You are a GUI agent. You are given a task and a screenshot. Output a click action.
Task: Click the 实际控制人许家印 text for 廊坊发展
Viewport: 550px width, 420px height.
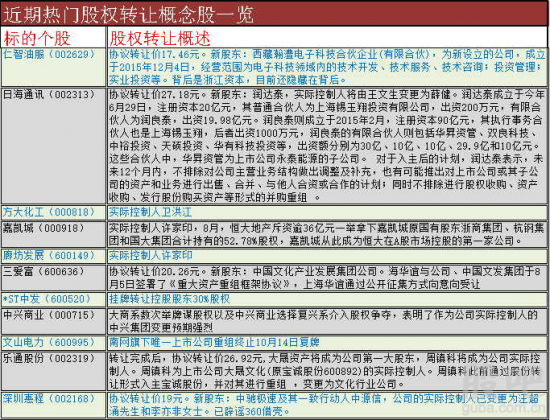[150, 255]
